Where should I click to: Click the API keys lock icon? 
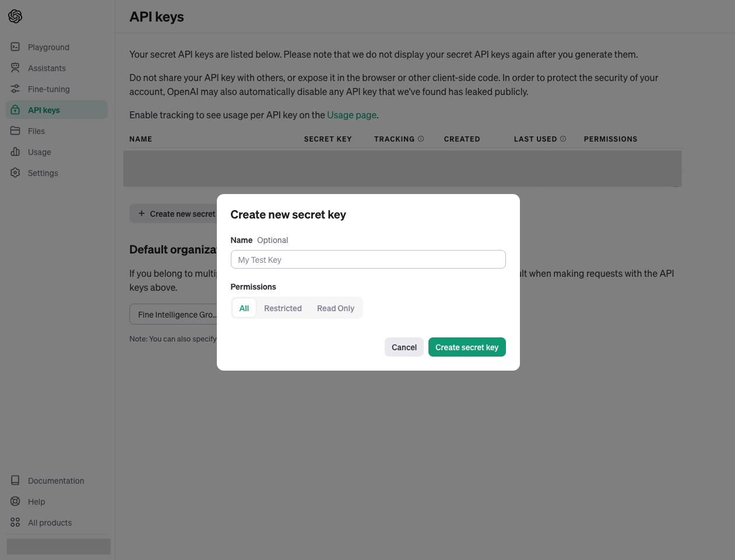point(15,110)
